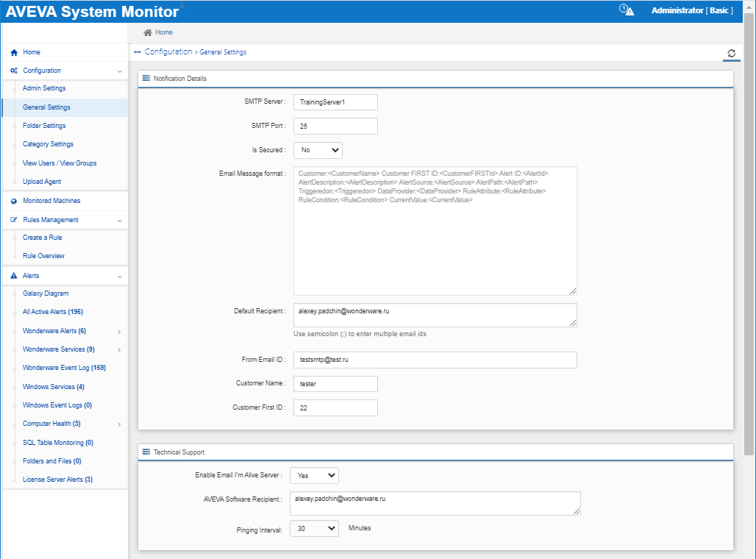
Task: Click the Default Recipient text area
Action: point(435,315)
